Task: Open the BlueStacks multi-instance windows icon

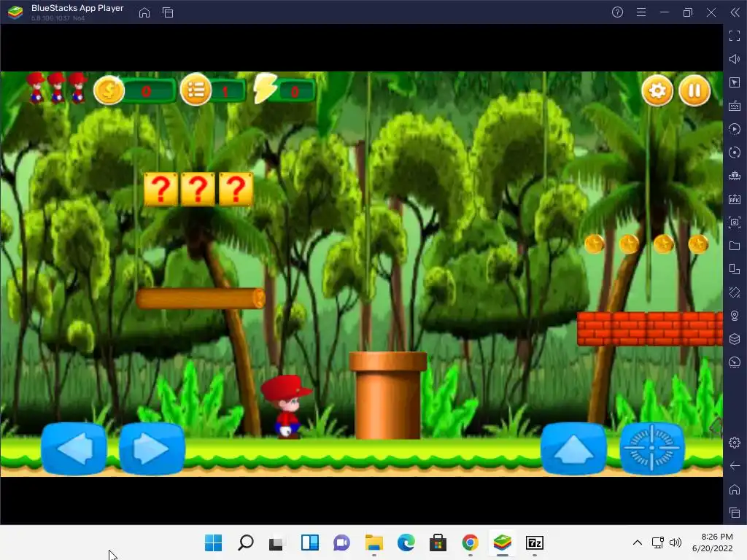Action: coord(168,12)
